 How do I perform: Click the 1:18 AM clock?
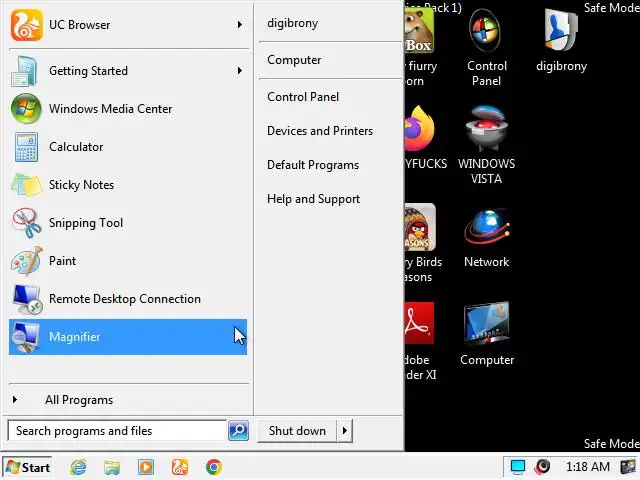588,467
